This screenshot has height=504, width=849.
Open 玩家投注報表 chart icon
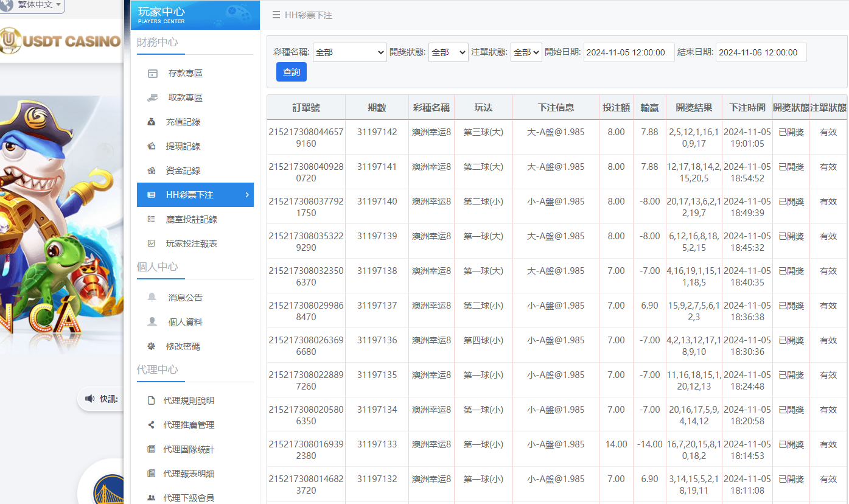151,243
